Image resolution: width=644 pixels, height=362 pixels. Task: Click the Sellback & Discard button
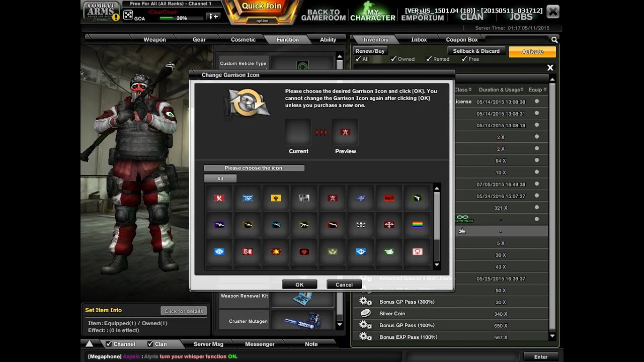click(x=476, y=51)
